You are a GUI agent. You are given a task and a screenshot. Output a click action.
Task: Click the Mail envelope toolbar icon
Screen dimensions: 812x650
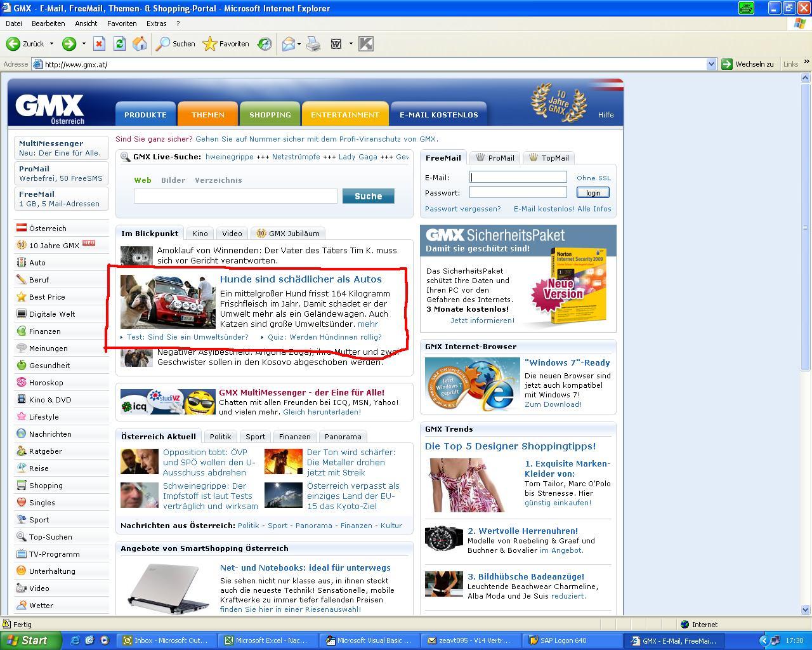(x=288, y=44)
